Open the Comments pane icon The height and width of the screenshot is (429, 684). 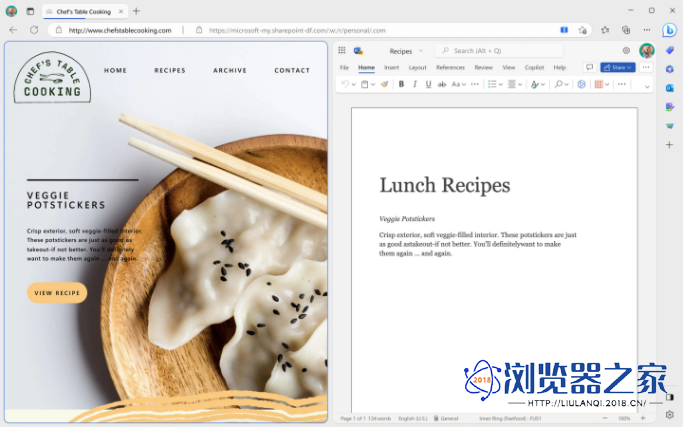pos(590,67)
